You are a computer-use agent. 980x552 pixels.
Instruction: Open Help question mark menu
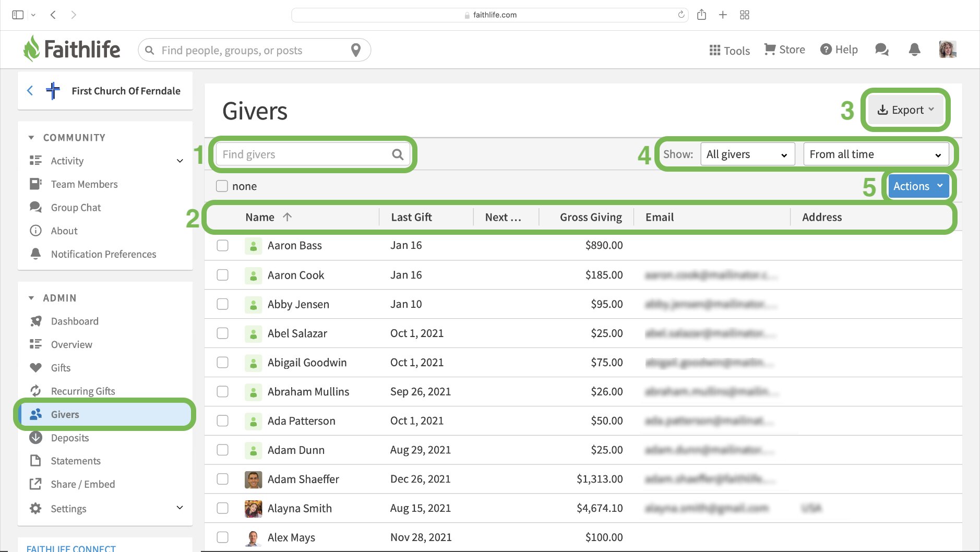click(839, 50)
